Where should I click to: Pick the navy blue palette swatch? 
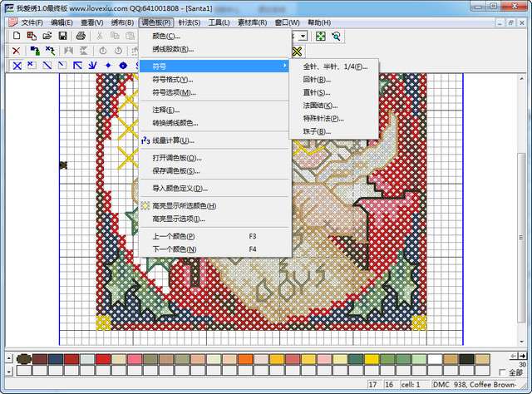56,359
